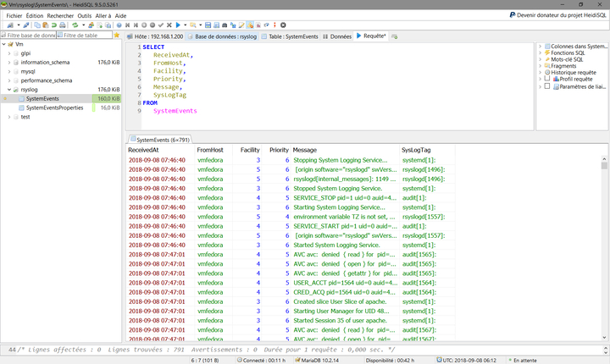Select SystemEvents table in tree
Viewport: 610px width, 364px height.
coord(42,99)
